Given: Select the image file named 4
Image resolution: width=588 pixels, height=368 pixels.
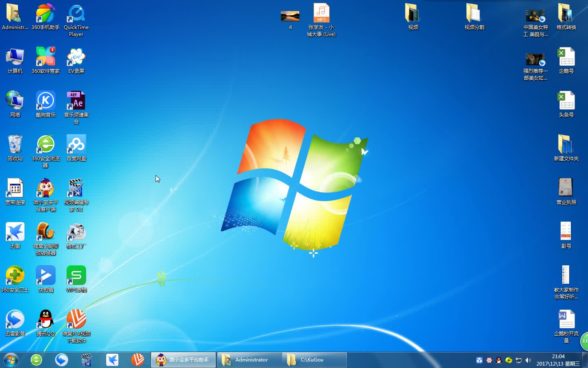Looking at the screenshot, I should click(x=290, y=20).
